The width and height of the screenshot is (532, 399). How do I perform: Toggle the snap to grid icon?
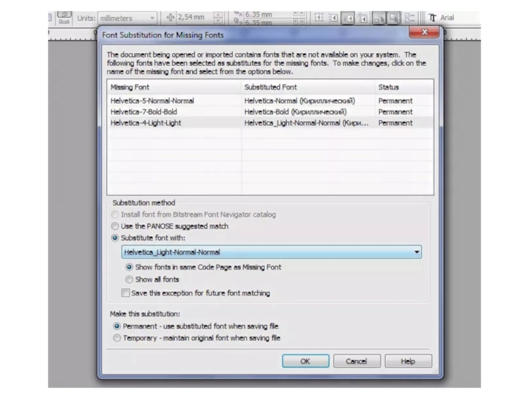319,18
